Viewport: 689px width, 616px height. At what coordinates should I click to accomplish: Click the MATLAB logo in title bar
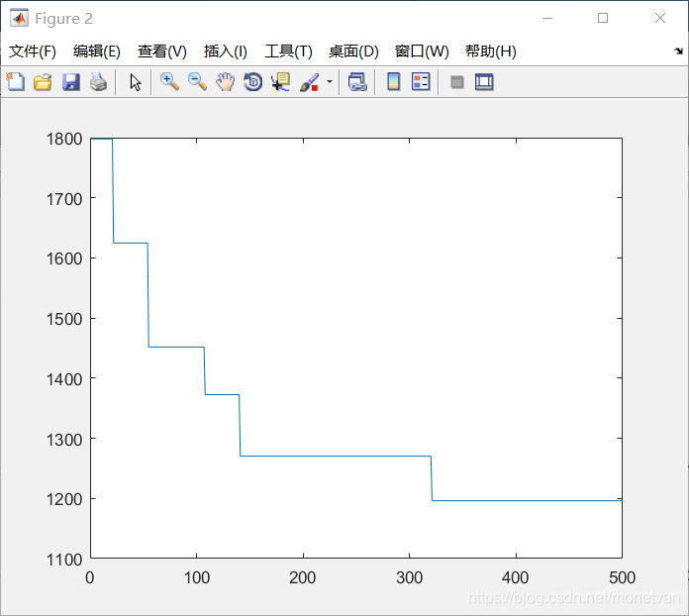pyautogui.click(x=19, y=18)
